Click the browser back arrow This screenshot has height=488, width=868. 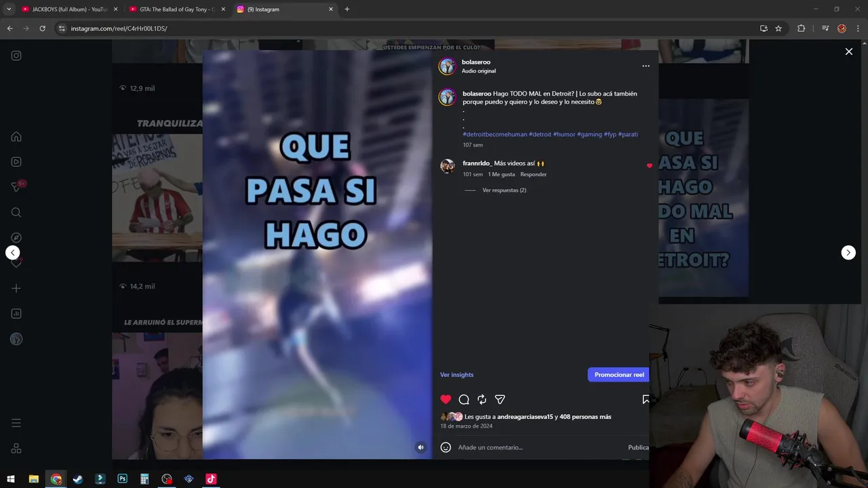coord(9,28)
